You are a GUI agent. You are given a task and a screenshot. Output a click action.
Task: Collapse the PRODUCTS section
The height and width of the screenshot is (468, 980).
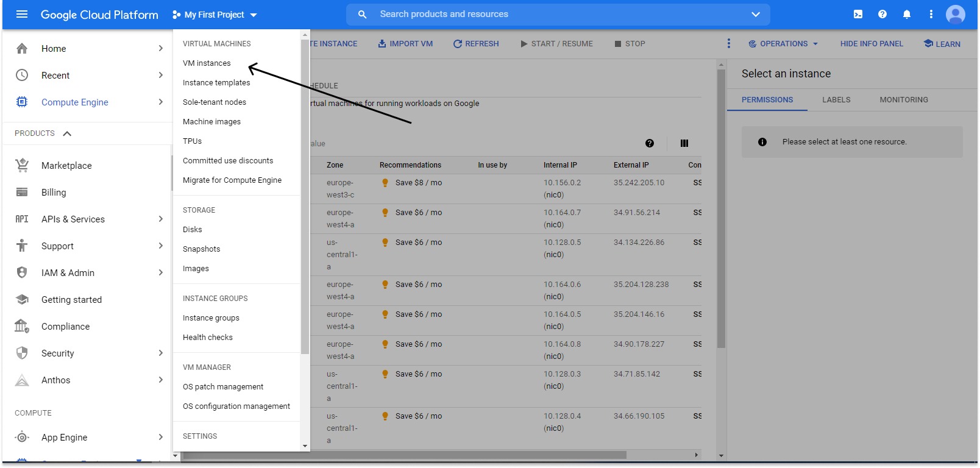point(67,133)
